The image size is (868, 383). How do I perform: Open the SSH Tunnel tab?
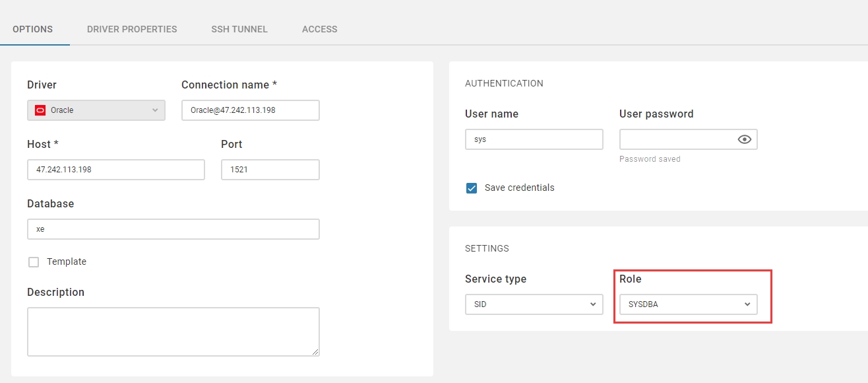pos(239,29)
